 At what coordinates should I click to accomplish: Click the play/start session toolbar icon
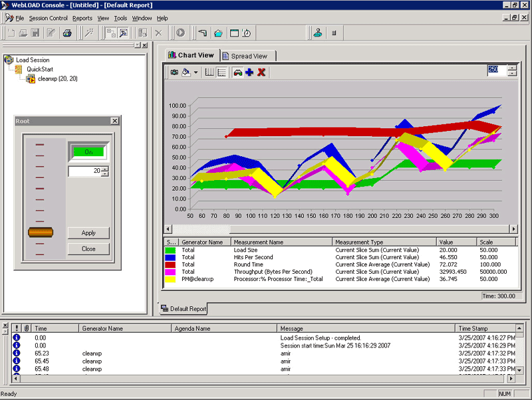click(180, 33)
